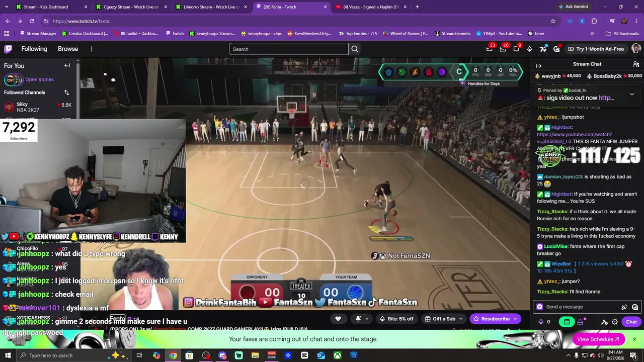This screenshot has height=362, width=644.
Task: Open chat settings gear
Action: click(x=615, y=322)
